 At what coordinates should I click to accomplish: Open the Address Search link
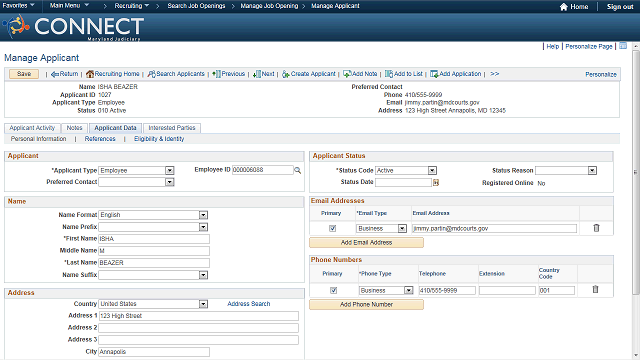pos(249,304)
